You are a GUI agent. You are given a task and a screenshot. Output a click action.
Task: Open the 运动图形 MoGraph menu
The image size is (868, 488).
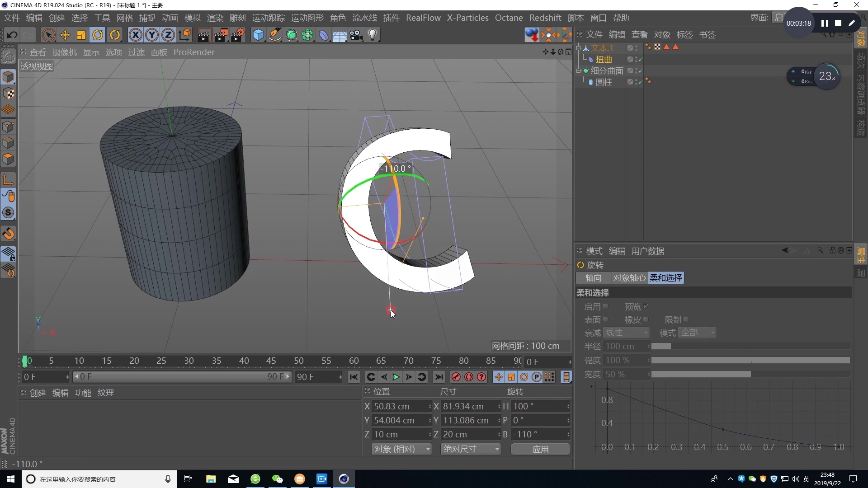[307, 18]
